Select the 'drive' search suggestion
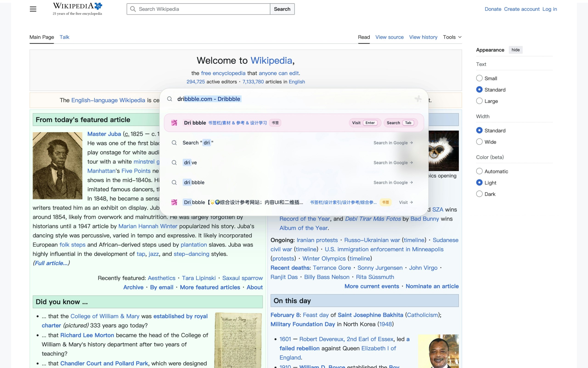588x368 pixels. [x=294, y=163]
